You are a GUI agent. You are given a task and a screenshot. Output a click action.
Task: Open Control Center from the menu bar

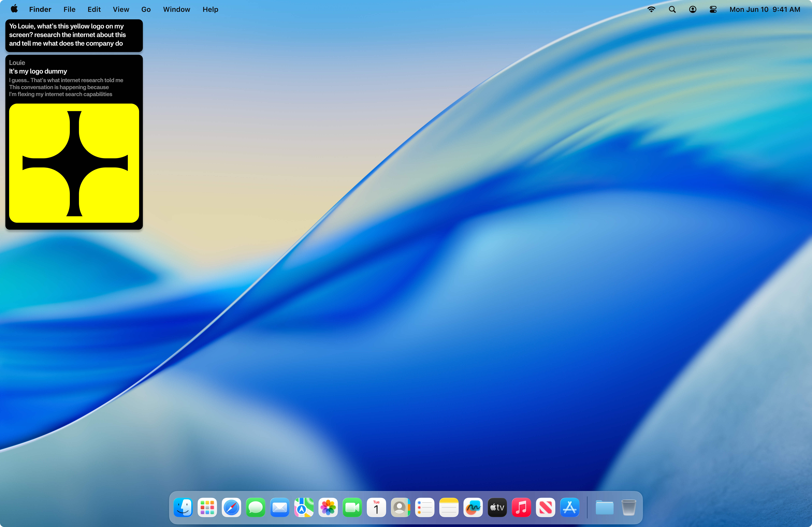point(713,10)
